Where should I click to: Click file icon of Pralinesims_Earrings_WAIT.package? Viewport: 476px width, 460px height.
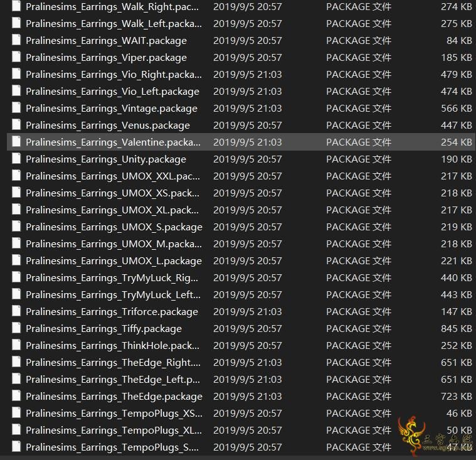[16, 40]
